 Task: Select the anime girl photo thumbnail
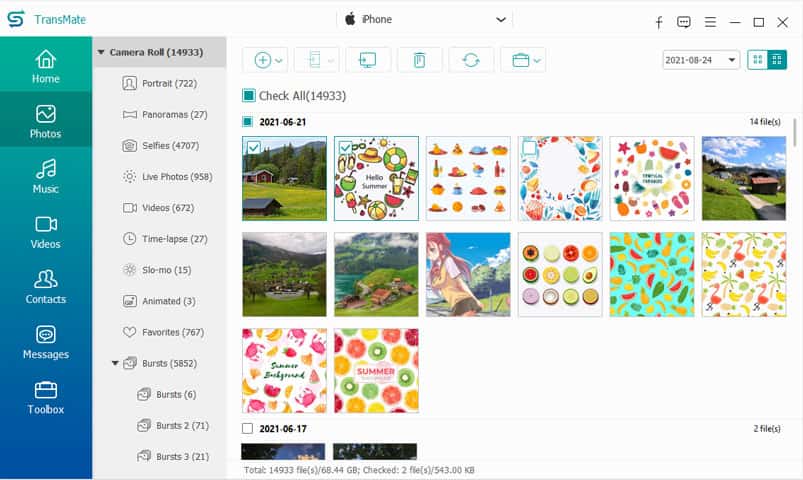[468, 274]
